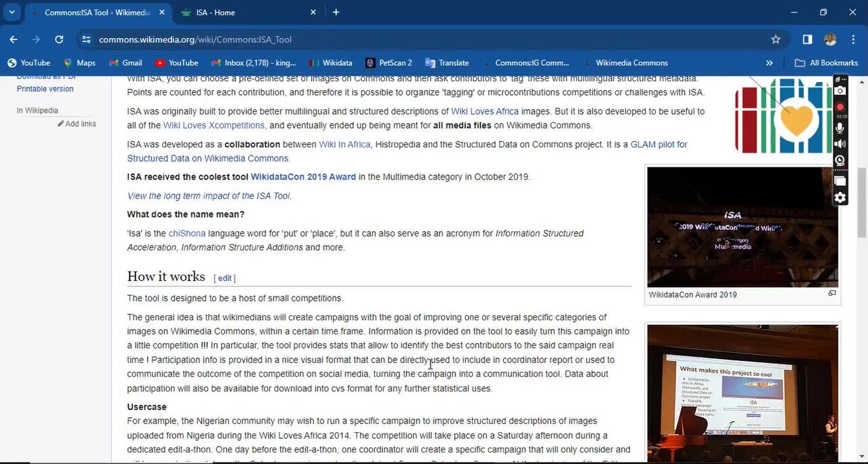
Task: Select the Commons:ISA Tool tab
Action: tap(97, 12)
